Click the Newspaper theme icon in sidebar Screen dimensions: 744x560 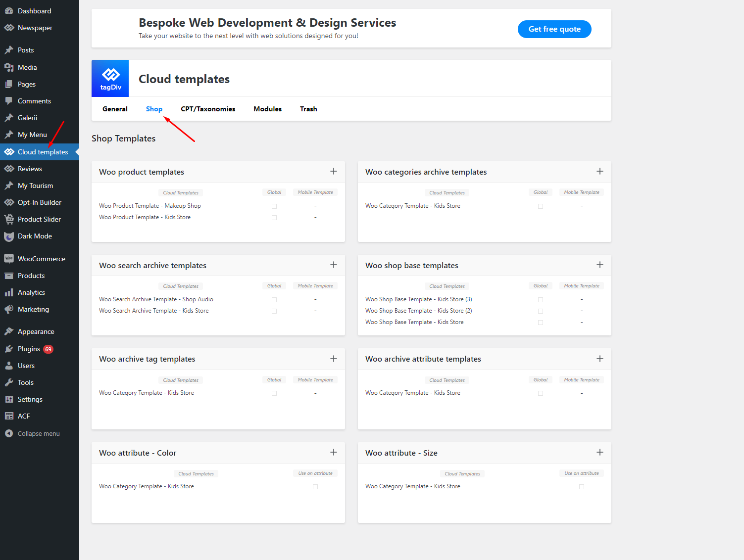(x=9, y=28)
